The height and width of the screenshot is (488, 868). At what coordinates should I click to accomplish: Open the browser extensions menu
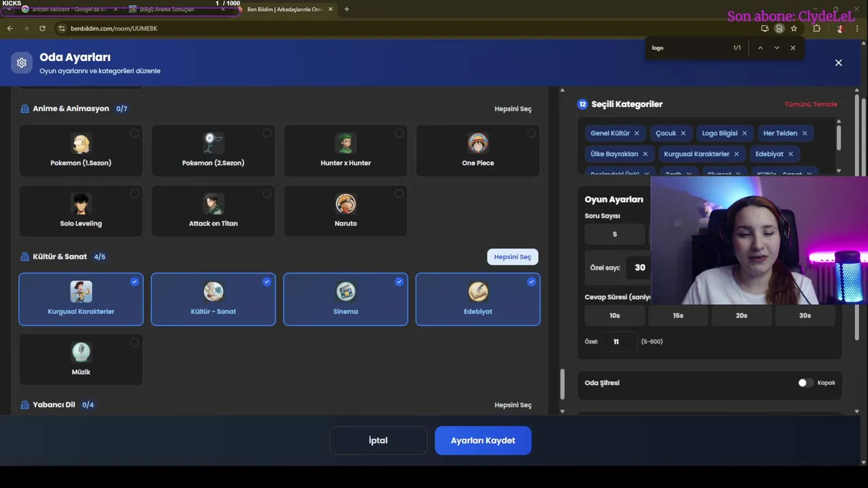(816, 28)
